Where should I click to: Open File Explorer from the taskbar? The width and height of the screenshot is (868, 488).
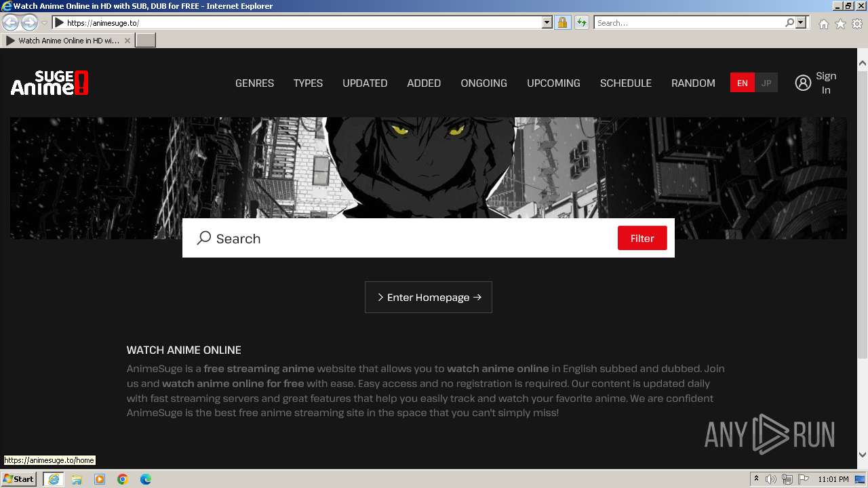77,479
